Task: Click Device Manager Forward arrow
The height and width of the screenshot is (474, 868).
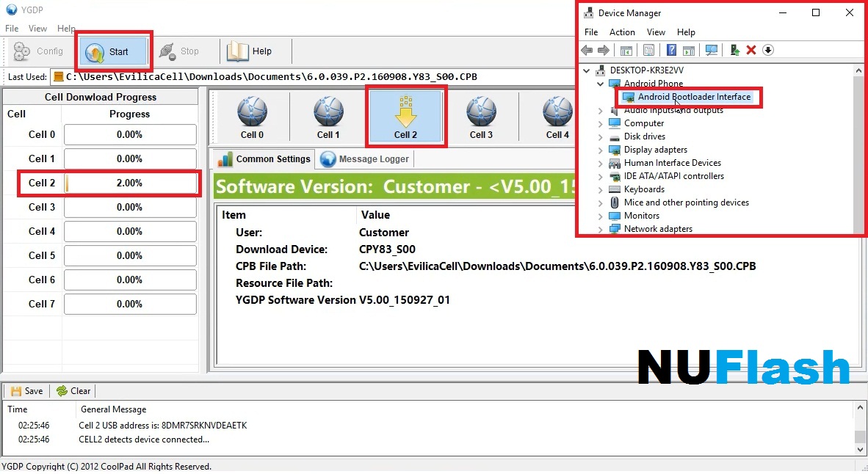Action: tap(604, 51)
